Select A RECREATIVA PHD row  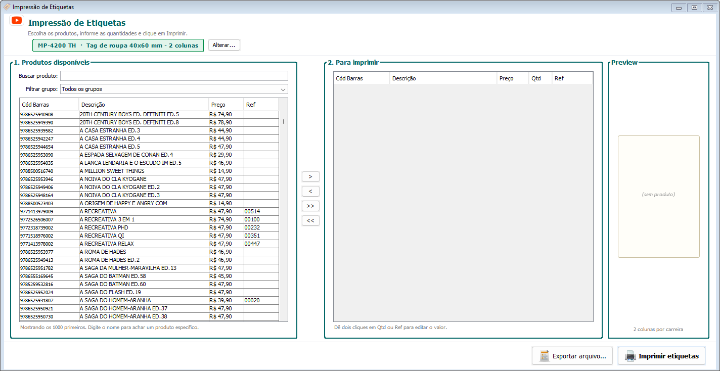149,227
